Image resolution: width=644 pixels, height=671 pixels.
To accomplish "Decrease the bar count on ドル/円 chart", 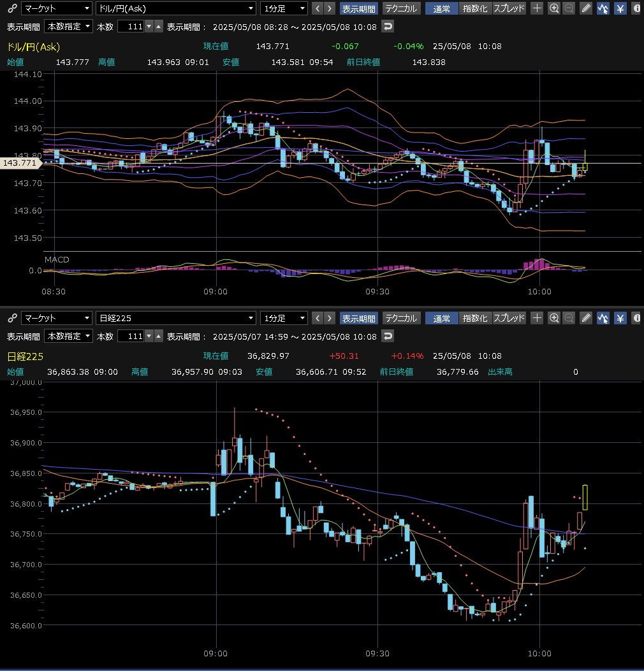I will [149, 27].
